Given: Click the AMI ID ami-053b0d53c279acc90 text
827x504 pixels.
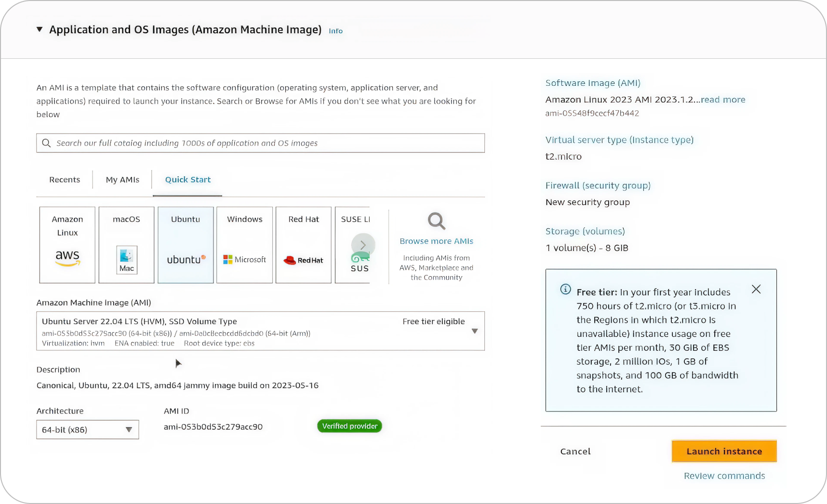Looking at the screenshot, I should (x=213, y=427).
